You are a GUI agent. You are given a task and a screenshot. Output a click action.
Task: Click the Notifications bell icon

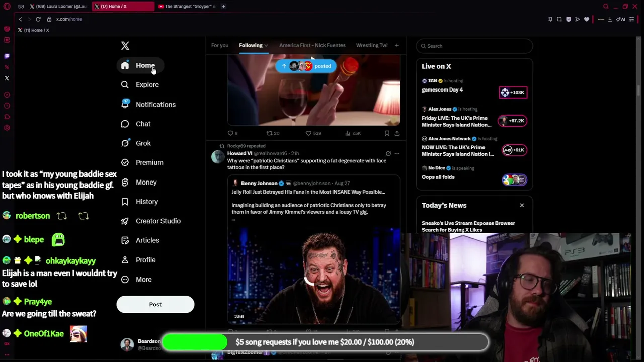125,104
